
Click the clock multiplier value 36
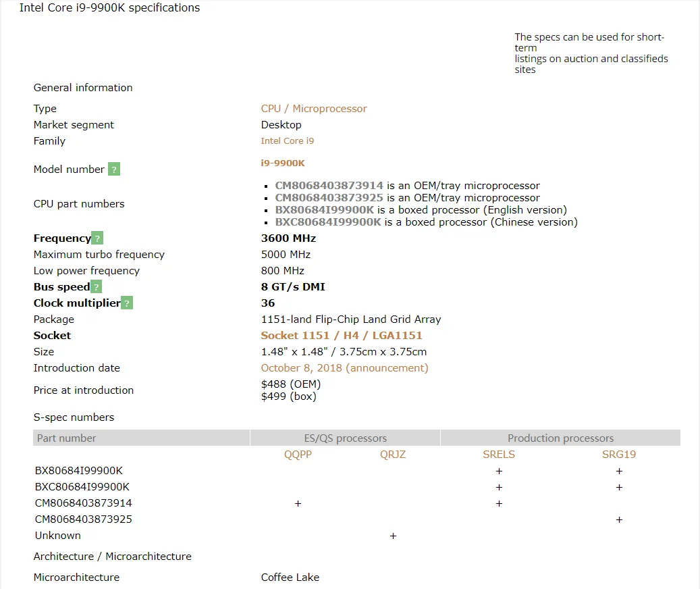click(268, 303)
